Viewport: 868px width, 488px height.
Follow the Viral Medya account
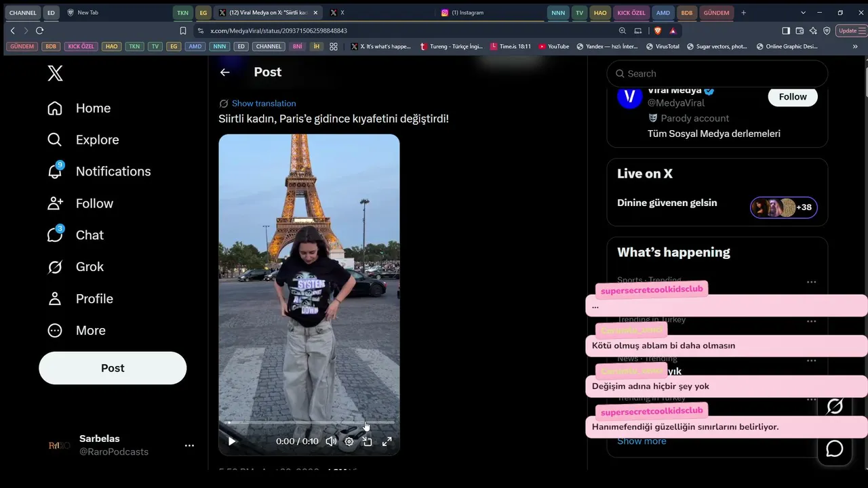(x=793, y=97)
